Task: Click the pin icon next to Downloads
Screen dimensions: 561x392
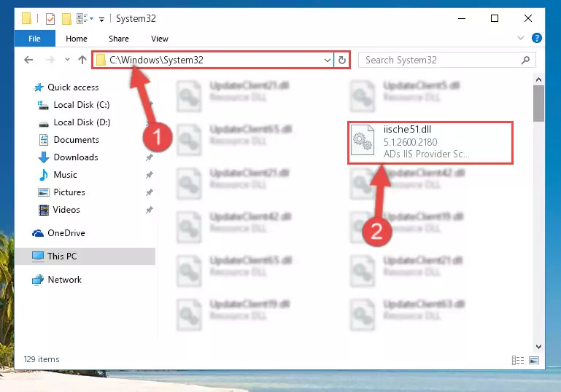Action: click(150, 157)
